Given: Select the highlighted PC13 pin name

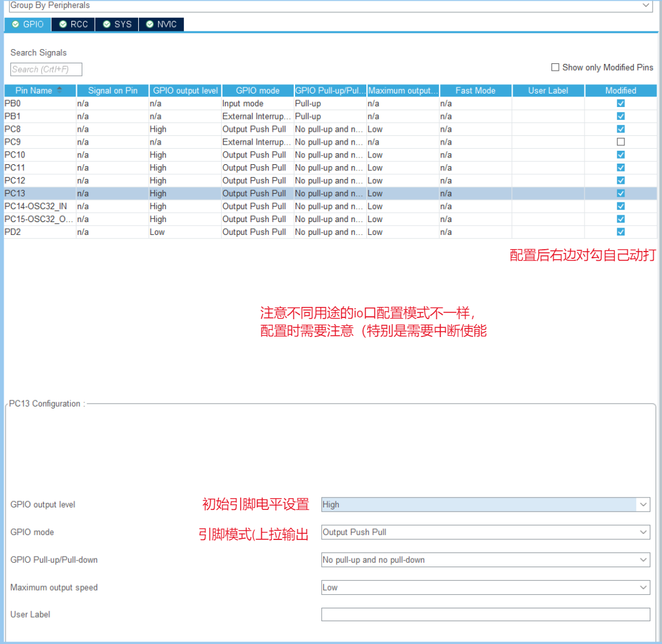Looking at the screenshot, I should 15,194.
